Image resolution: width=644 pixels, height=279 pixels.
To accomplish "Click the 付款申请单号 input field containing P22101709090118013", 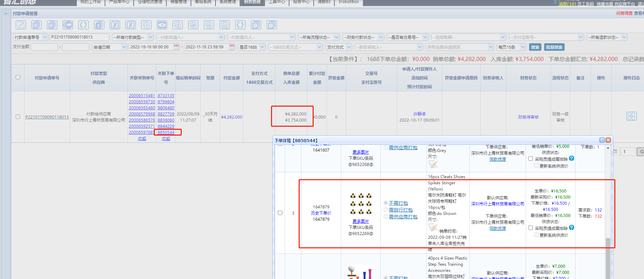I will (x=80, y=37).
